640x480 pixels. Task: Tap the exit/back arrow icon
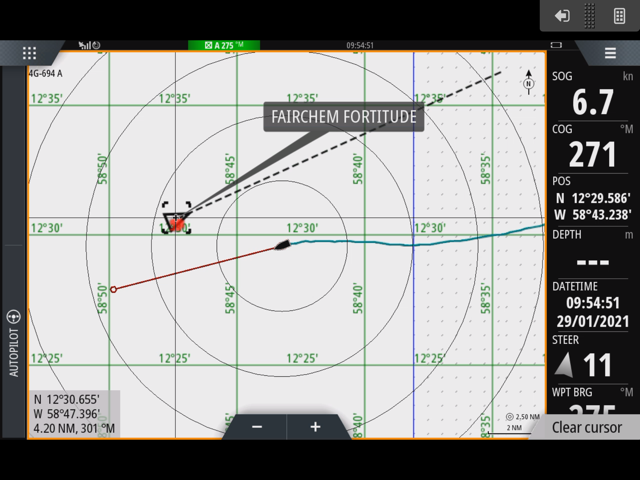click(x=562, y=16)
